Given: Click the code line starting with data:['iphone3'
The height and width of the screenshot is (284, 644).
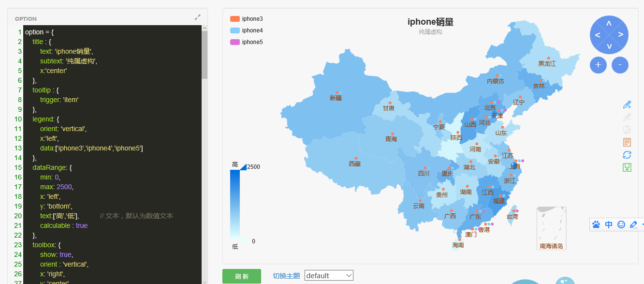Looking at the screenshot, I should point(91,148).
